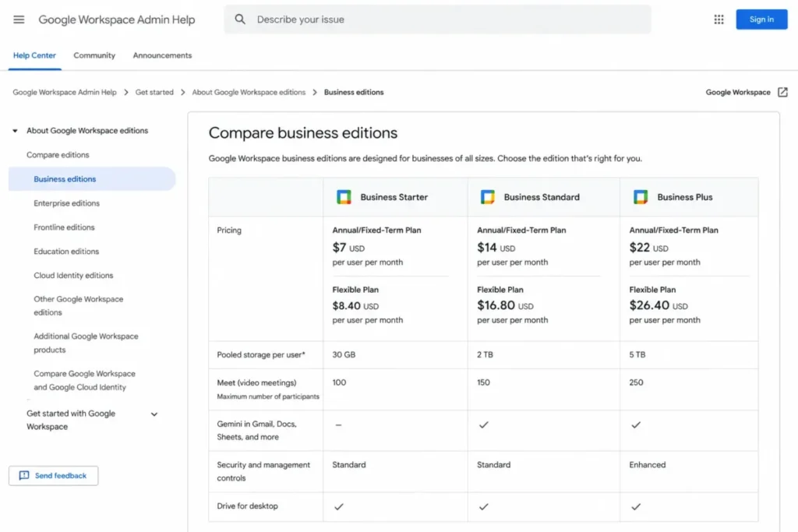The width and height of the screenshot is (798, 532).
Task: Click the Business Starter column header
Action: point(394,197)
